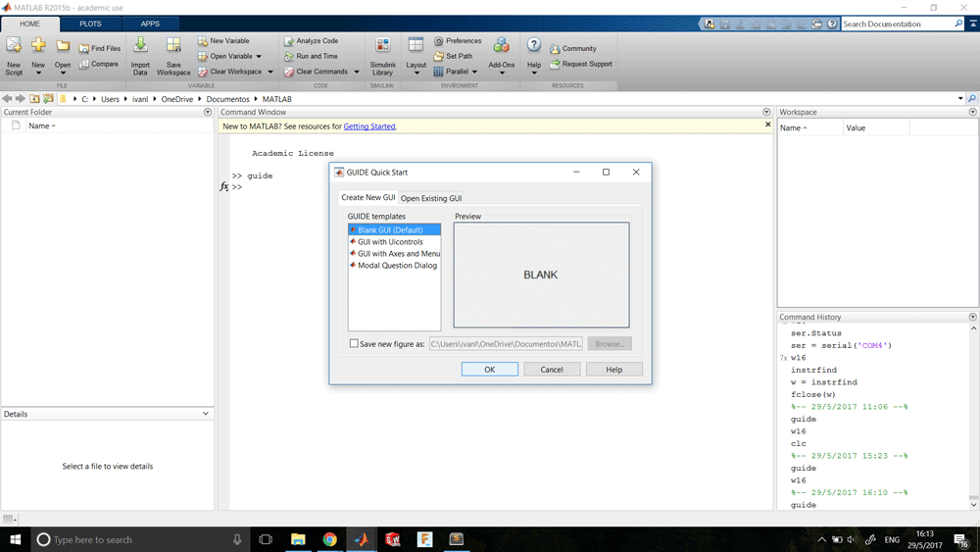Click the Compare files tool
The height and width of the screenshot is (552, 980).
pyautogui.click(x=99, y=64)
